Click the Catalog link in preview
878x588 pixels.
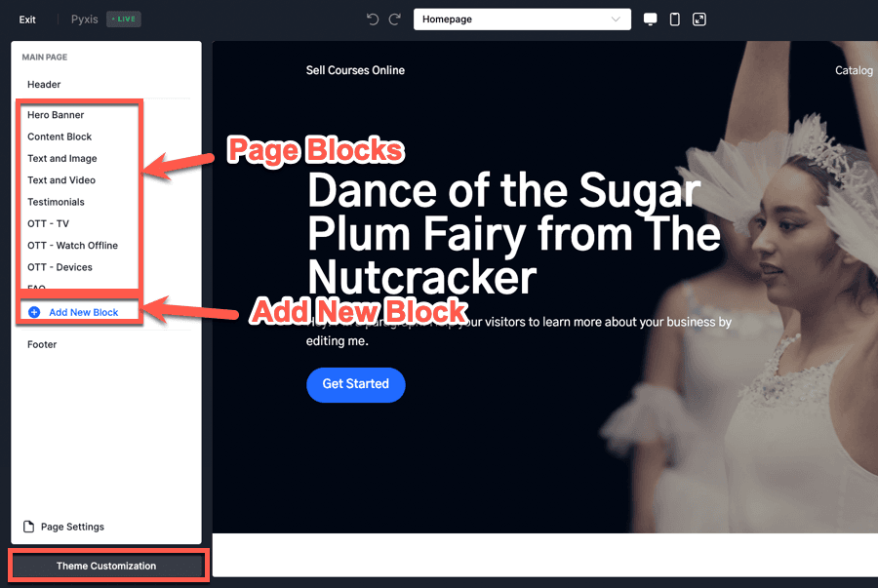point(854,70)
